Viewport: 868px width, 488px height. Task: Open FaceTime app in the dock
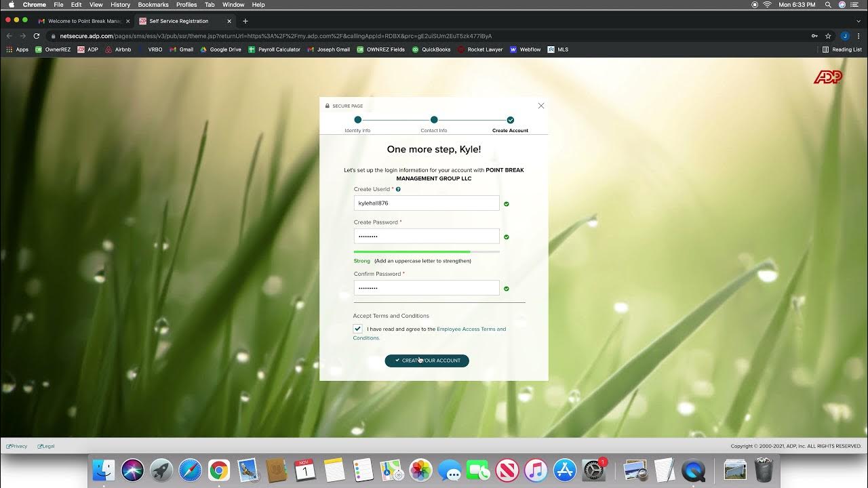(478, 470)
